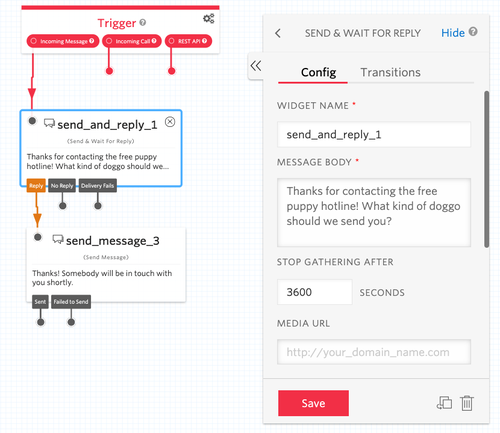Click the Incoming Call info icon
This screenshot has width=500, height=433.
154,41
